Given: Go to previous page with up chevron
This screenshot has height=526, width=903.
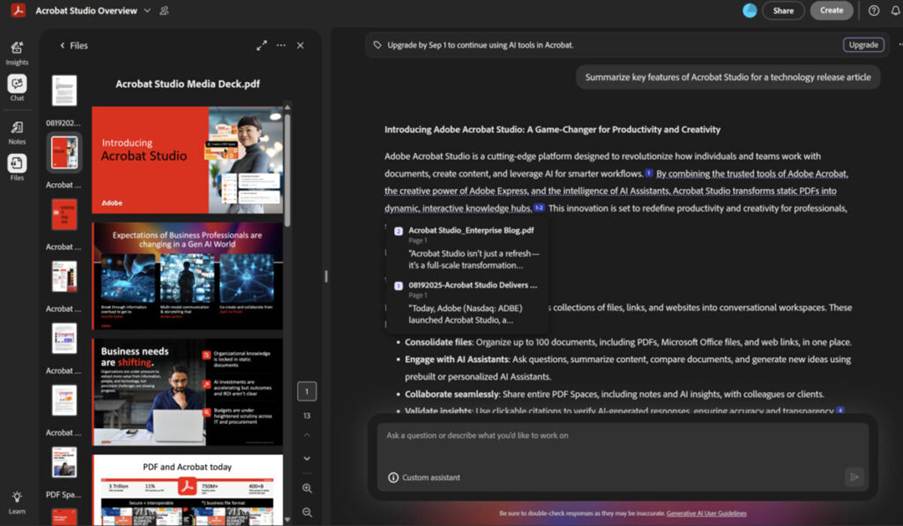Looking at the screenshot, I should click(x=307, y=435).
